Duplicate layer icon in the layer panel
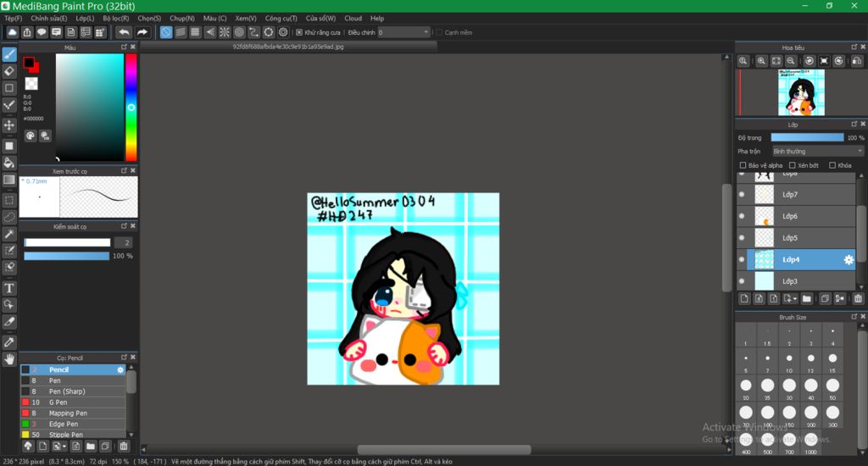 pyautogui.click(x=825, y=299)
